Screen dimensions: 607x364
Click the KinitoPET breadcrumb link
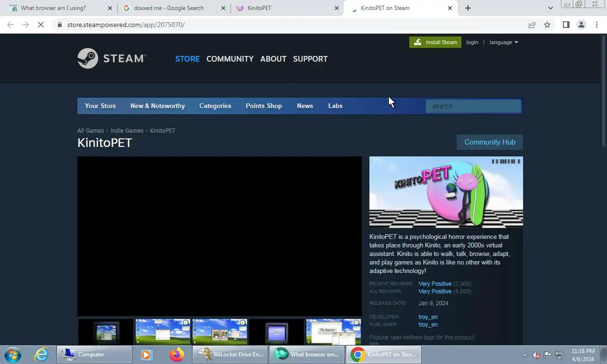click(x=163, y=130)
